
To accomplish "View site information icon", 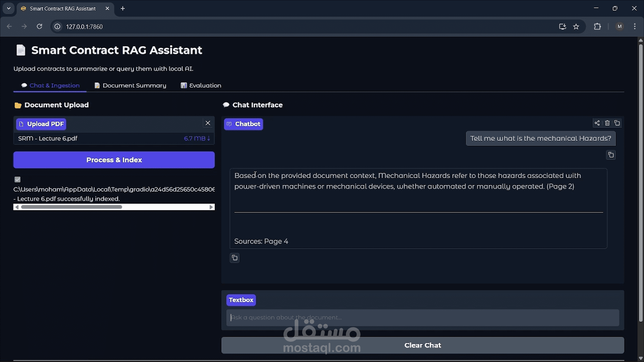I will [57, 26].
